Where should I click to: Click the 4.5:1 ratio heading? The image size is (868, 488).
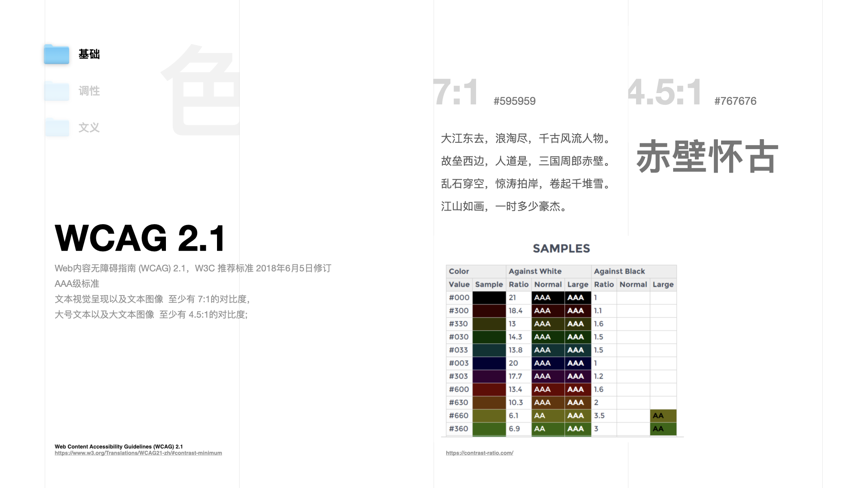(665, 92)
